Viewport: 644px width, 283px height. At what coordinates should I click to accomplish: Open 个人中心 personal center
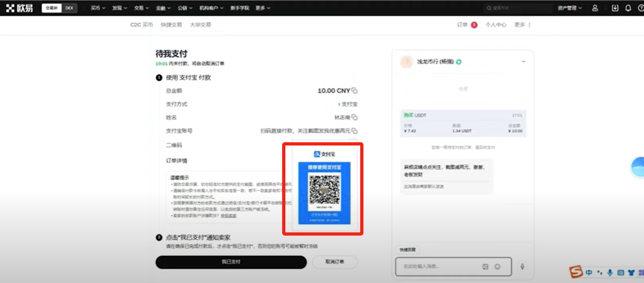[496, 25]
